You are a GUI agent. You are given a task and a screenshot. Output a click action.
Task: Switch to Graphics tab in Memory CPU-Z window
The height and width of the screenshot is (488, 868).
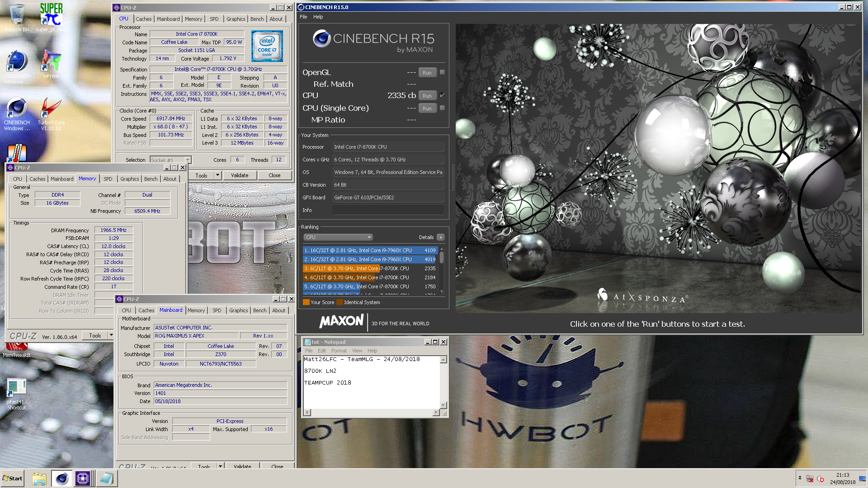pyautogui.click(x=130, y=179)
